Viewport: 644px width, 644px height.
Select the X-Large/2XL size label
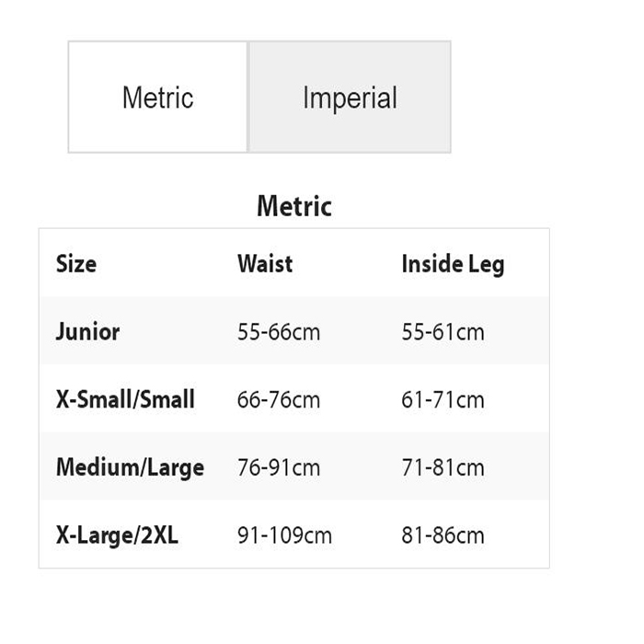click(x=117, y=535)
